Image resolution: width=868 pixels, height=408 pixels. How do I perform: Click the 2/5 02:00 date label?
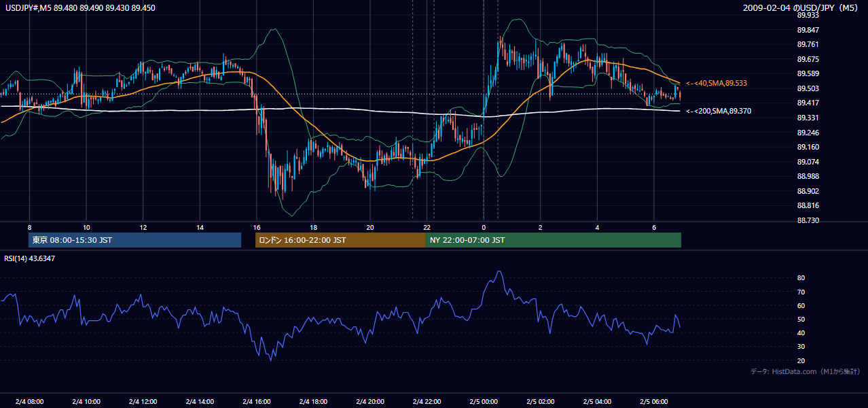[x=540, y=401]
